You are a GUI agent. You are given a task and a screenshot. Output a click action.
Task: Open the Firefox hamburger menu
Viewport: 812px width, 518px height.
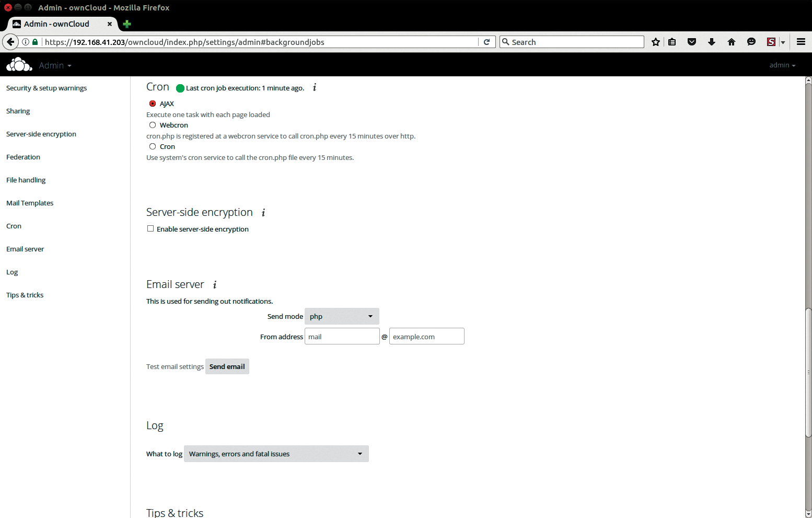click(801, 42)
